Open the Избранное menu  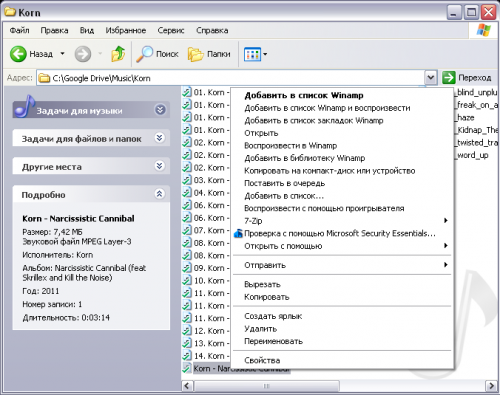pyautogui.click(x=126, y=30)
